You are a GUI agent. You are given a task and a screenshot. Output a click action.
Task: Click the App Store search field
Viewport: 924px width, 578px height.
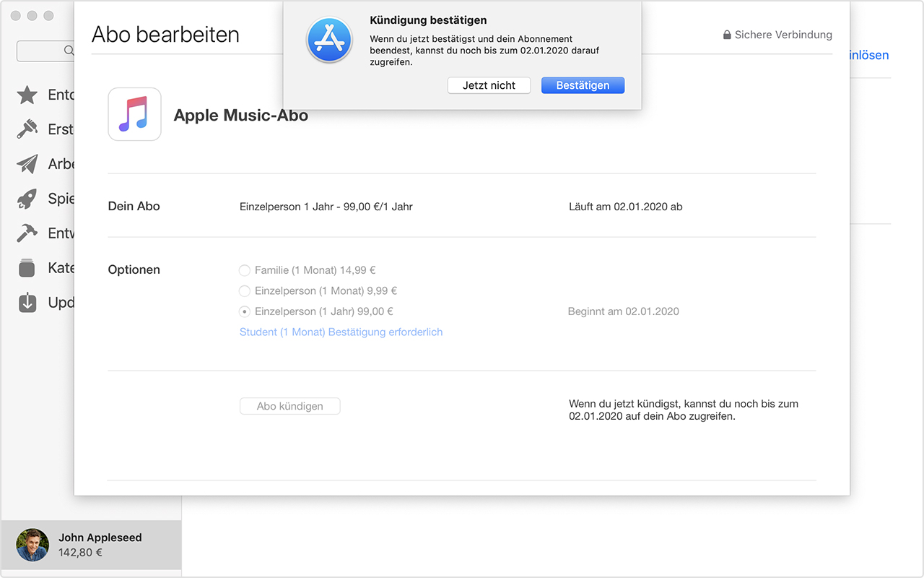(45, 51)
